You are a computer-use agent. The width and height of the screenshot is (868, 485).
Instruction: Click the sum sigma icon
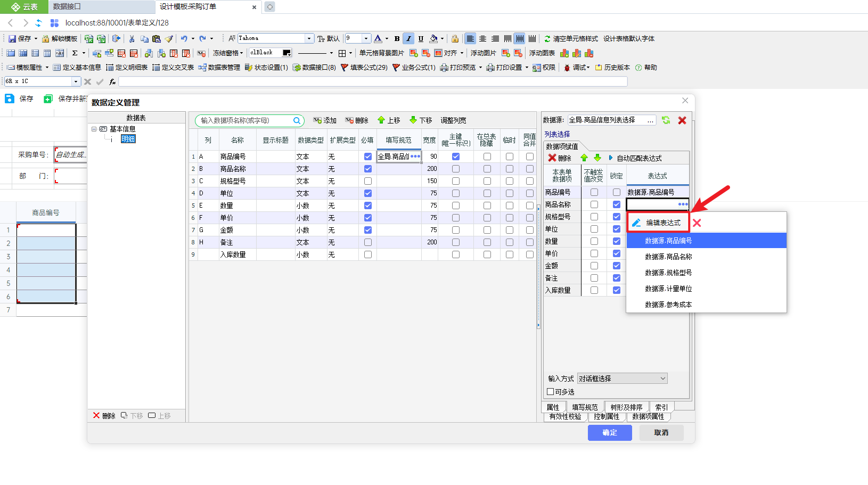click(75, 53)
